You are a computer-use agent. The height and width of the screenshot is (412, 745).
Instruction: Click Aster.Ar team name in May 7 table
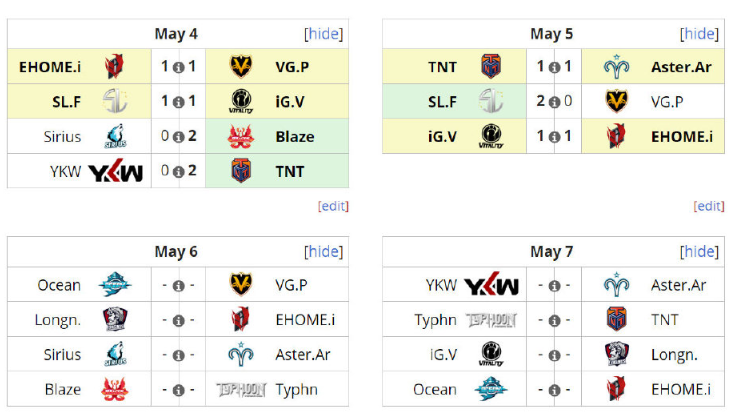coord(678,285)
